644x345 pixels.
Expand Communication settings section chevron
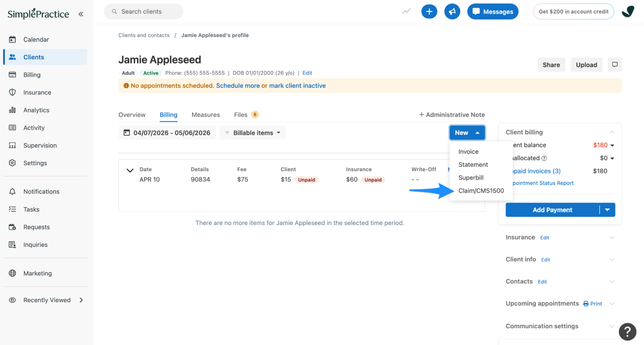pos(611,326)
